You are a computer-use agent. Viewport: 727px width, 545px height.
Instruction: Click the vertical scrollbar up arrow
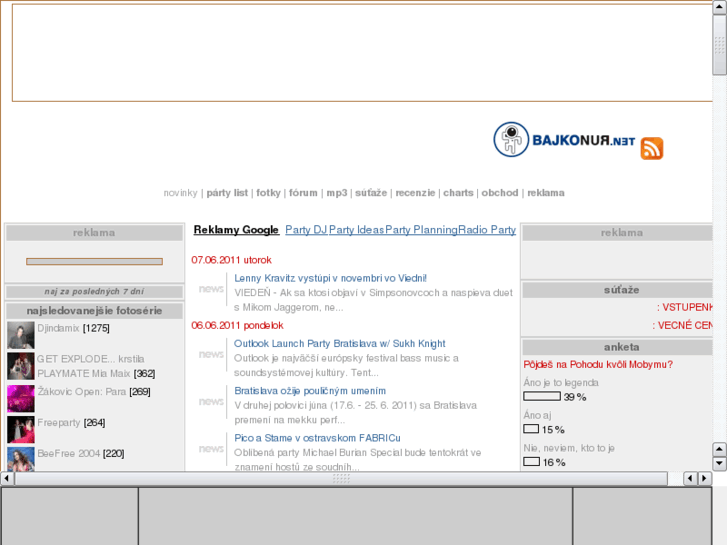point(720,7)
